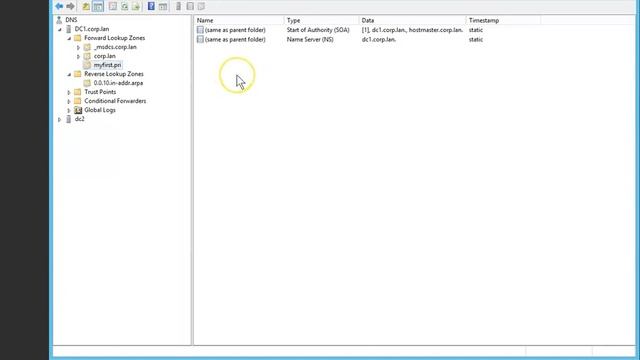Screen dimensions: 640x360
Task: Click 'static' timestamp in the SOA row
Action: [476, 30]
